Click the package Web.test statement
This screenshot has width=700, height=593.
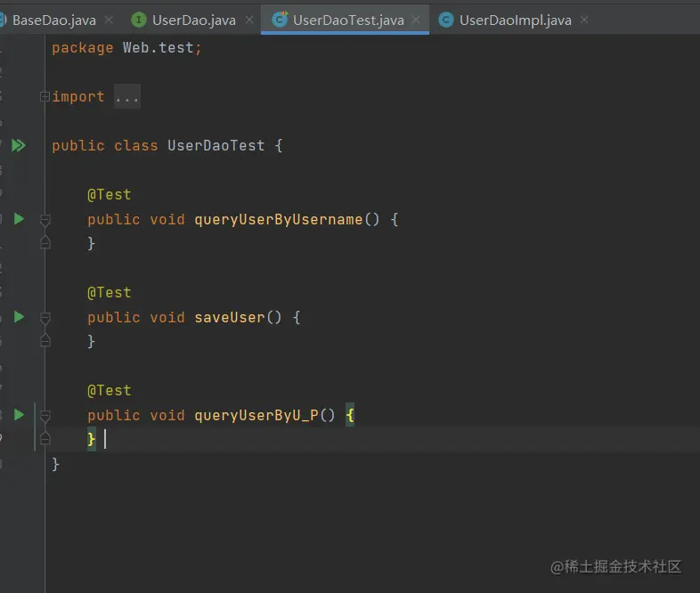click(x=126, y=48)
